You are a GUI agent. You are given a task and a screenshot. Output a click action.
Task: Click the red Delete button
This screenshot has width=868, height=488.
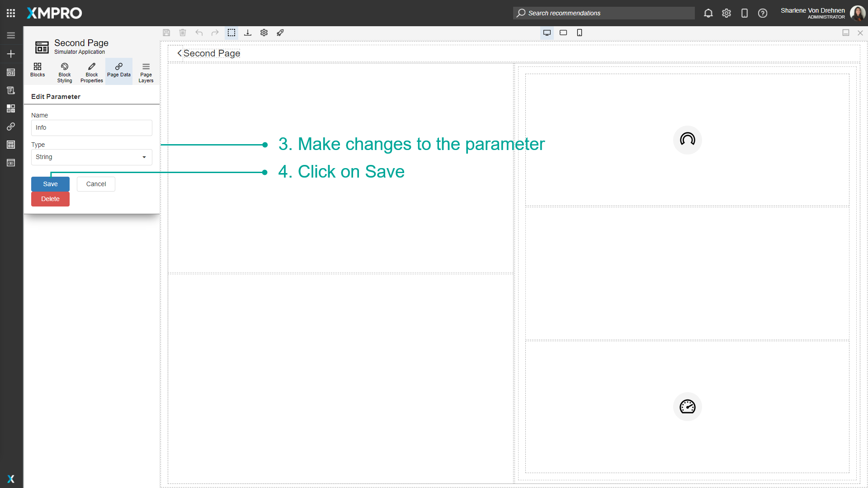[x=50, y=199]
